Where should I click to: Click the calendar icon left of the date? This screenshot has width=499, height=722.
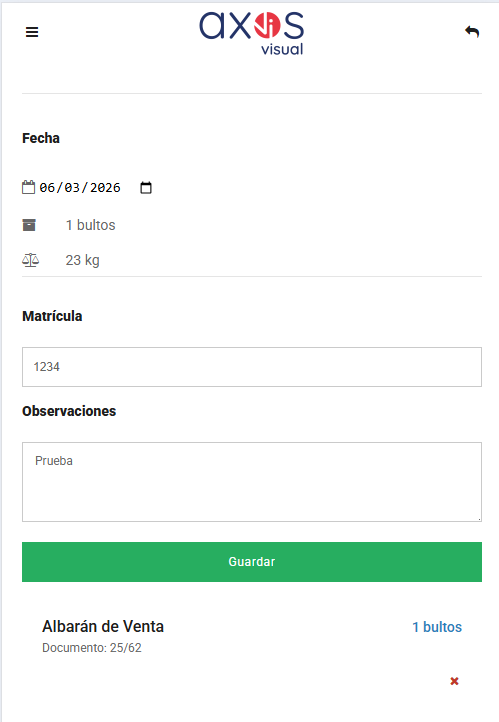pos(29,187)
